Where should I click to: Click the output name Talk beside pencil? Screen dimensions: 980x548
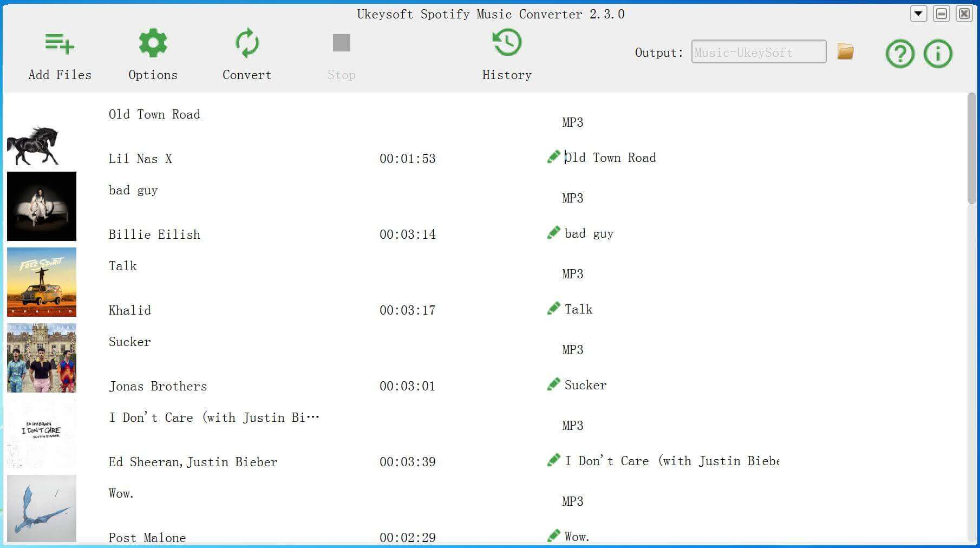tap(578, 309)
